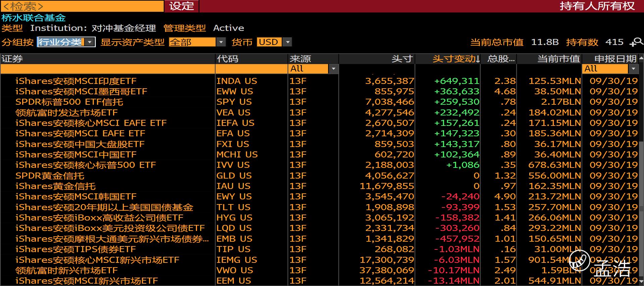This screenshot has width=644, height=286.
Task: Click the Institution 对冲基金经理 label
Action: click(93, 28)
